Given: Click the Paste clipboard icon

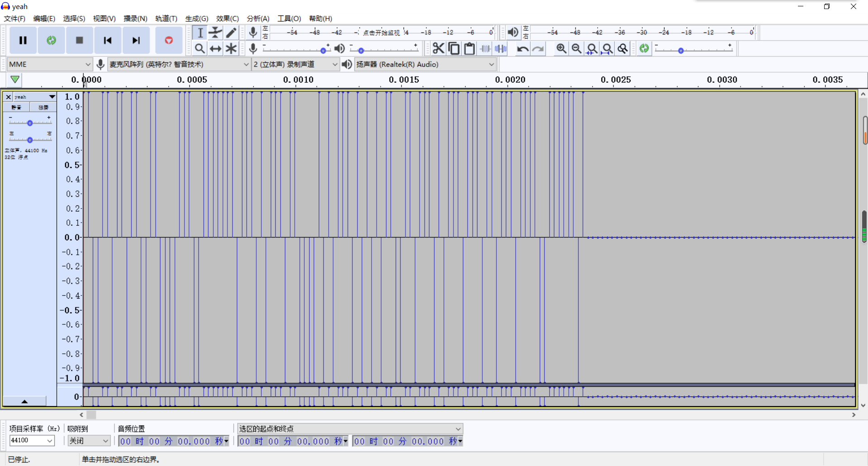Looking at the screenshot, I should (469, 48).
